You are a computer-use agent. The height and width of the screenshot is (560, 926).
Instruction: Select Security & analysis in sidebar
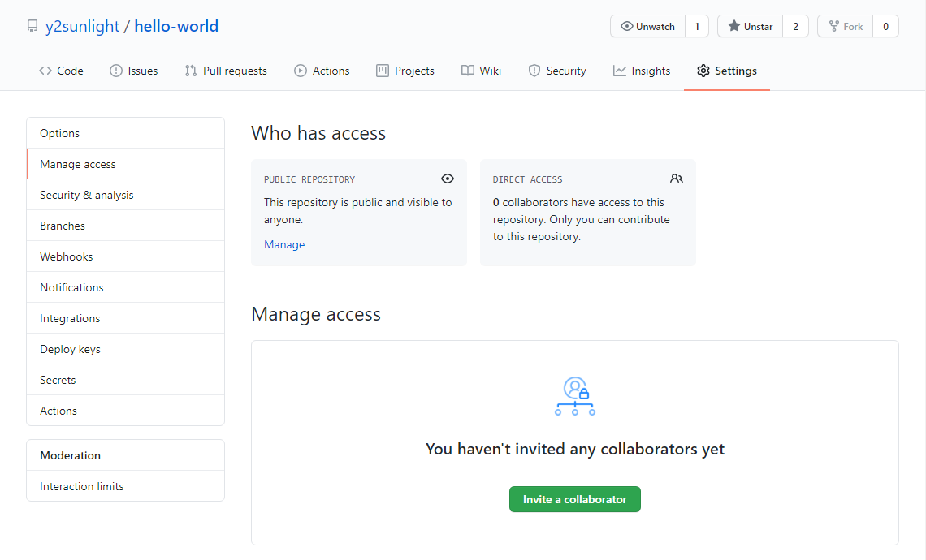click(86, 195)
